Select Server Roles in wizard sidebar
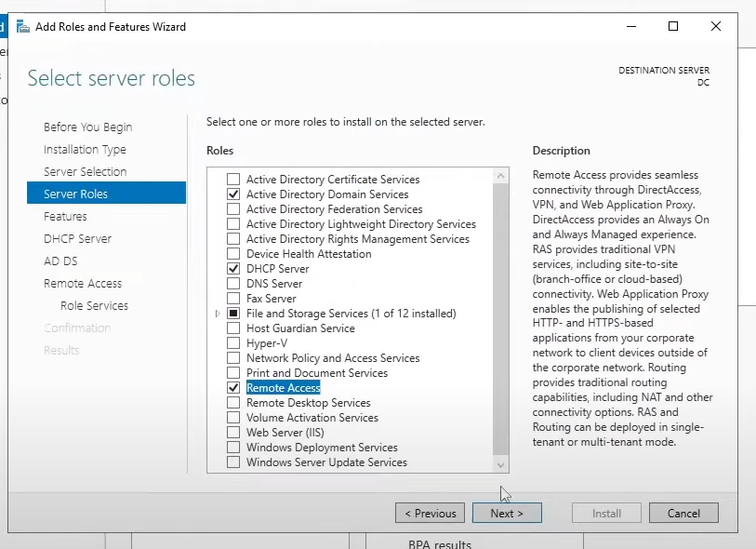756x549 pixels. tap(107, 194)
